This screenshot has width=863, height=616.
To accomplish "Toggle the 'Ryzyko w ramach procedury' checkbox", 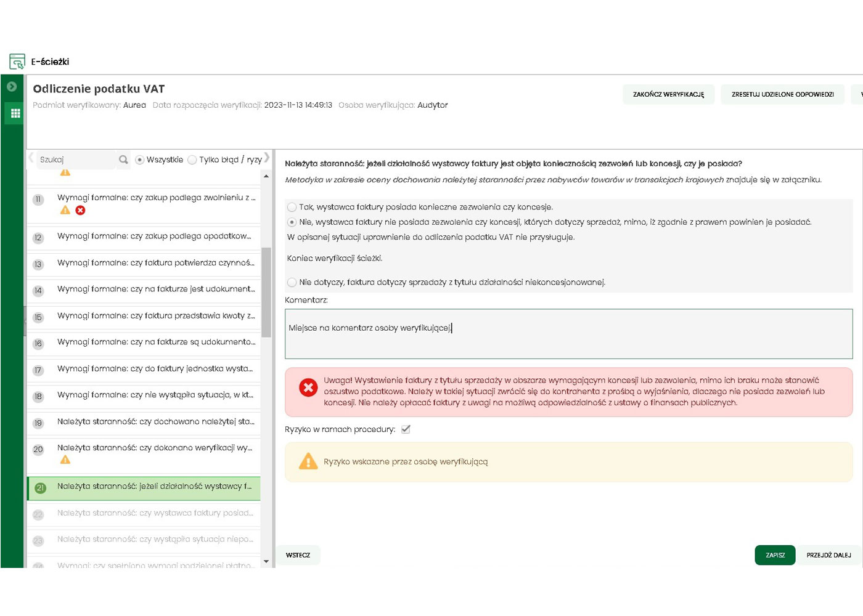I will [x=406, y=429].
